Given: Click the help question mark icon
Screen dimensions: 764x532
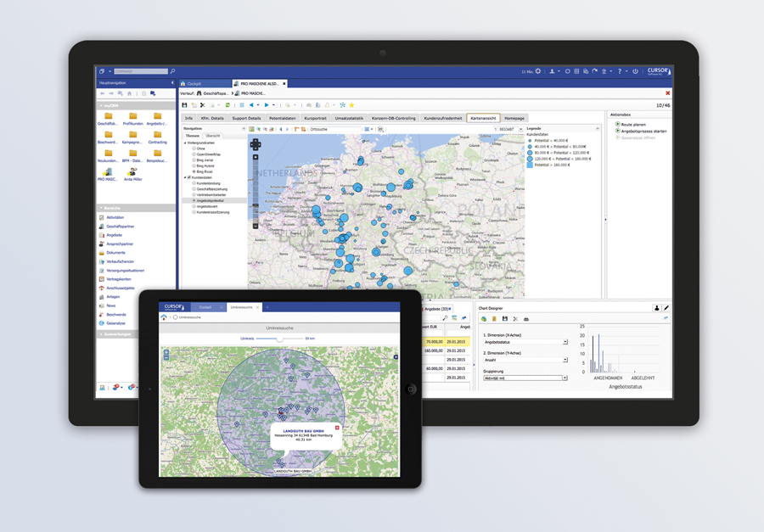Looking at the screenshot, I should pyautogui.click(x=619, y=71).
